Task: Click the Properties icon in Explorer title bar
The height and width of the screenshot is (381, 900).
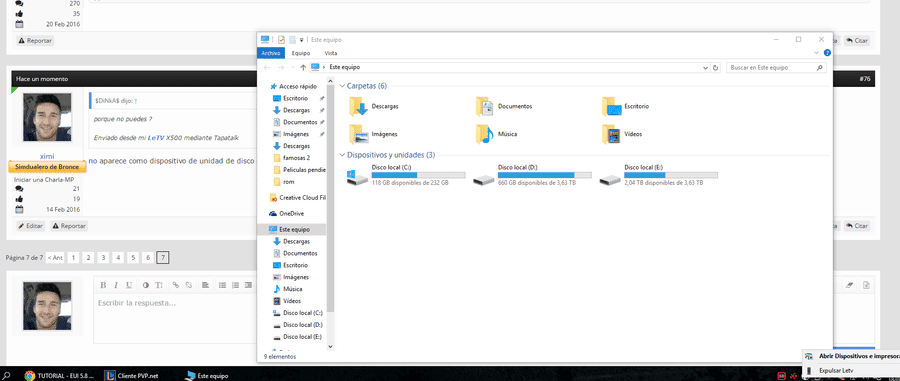Action: click(x=281, y=40)
